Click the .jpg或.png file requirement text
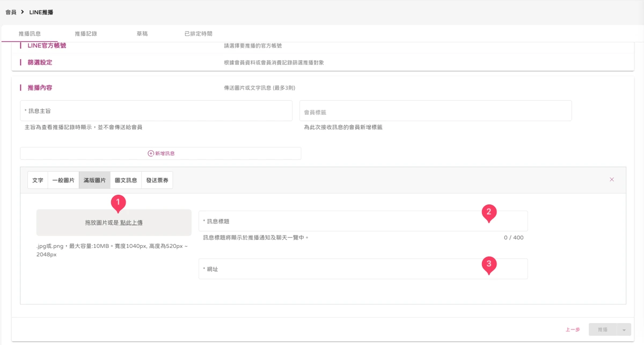The image size is (644, 345). point(112,251)
